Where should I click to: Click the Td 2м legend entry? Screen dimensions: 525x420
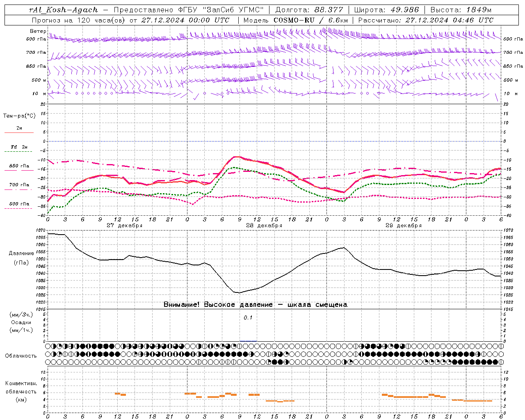tap(19, 146)
